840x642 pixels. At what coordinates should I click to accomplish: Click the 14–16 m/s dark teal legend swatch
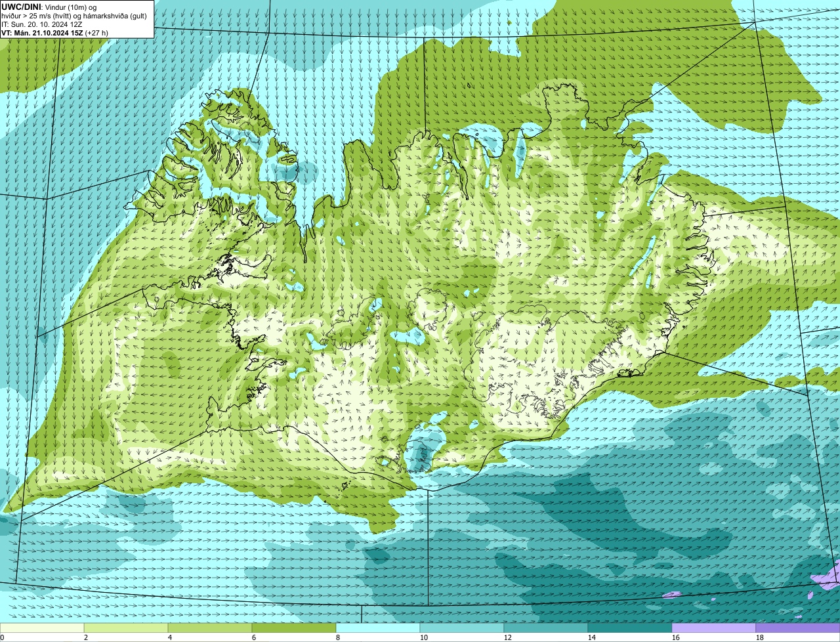(630, 628)
